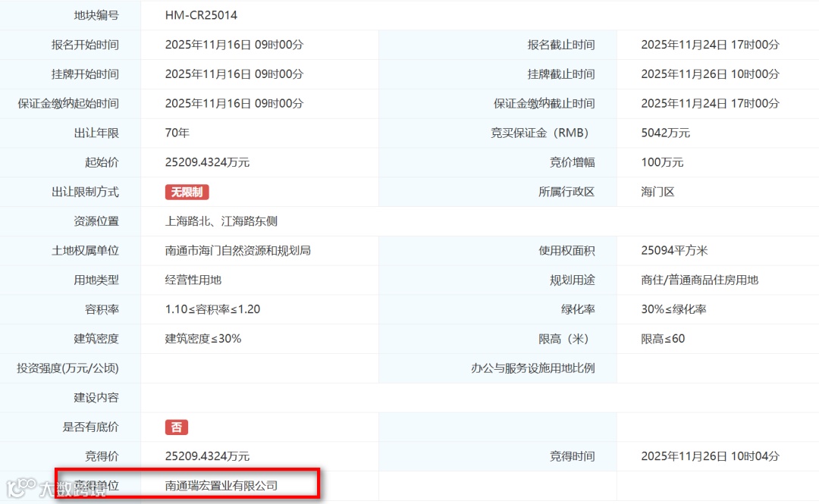
Task: Select the 保证金缴纳起始时间 value 2025年11月16日 09时00分
Action: pos(234,103)
